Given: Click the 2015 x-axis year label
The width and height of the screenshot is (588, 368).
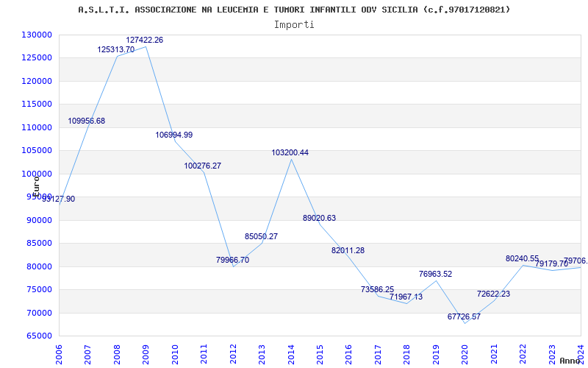Looking at the screenshot, I should click(x=320, y=354).
